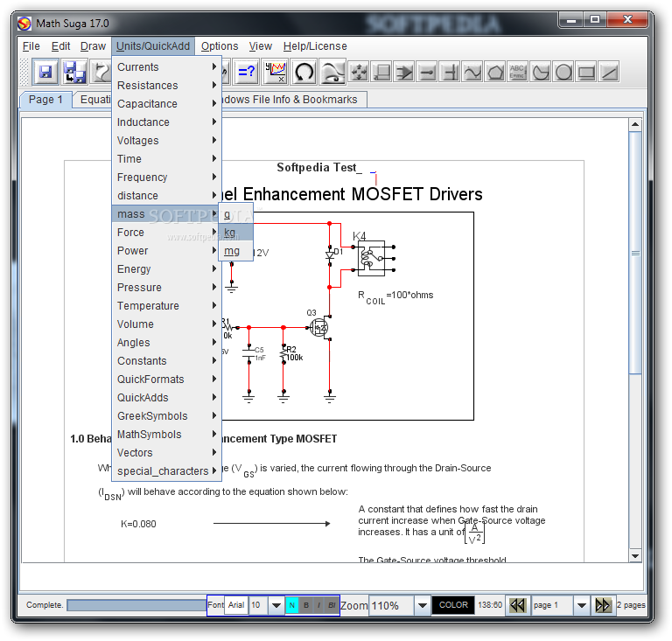The width and height of the screenshot is (672, 641).
Task: Select the wire with dot tool
Action: [427, 73]
